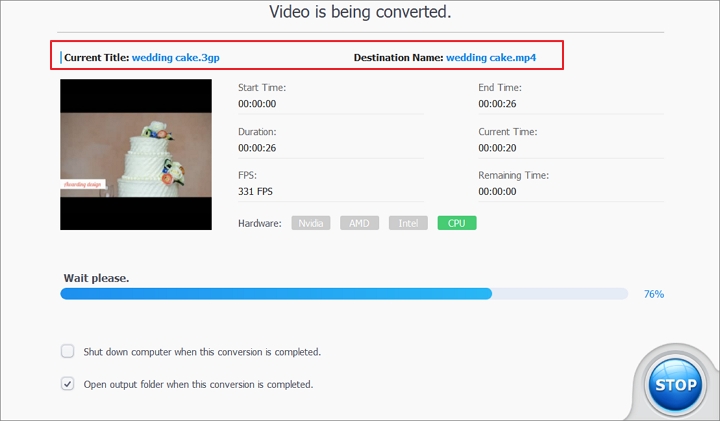The height and width of the screenshot is (421, 720).
Task: Select the AMD hardware option
Action: (360, 223)
